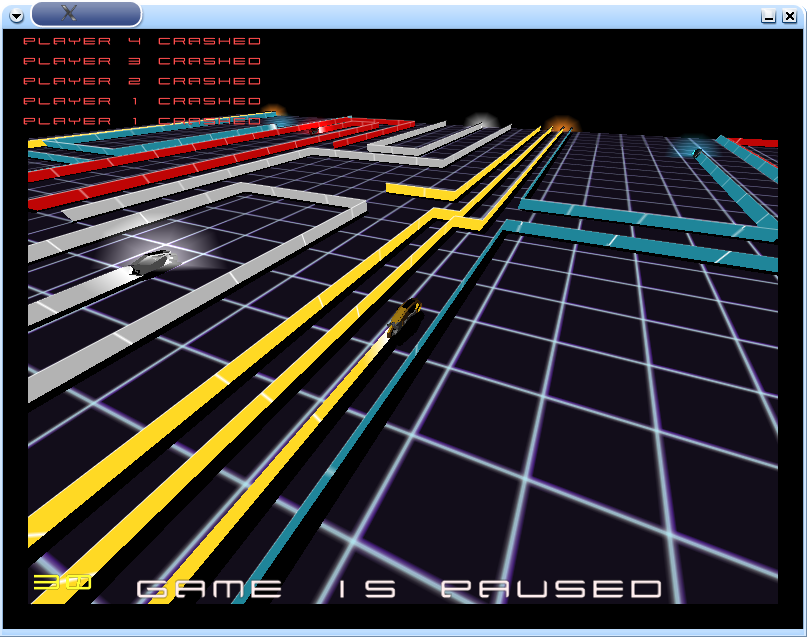Click the X11 icon title tab
Image resolution: width=807 pixels, height=637 pixels.
[86, 13]
